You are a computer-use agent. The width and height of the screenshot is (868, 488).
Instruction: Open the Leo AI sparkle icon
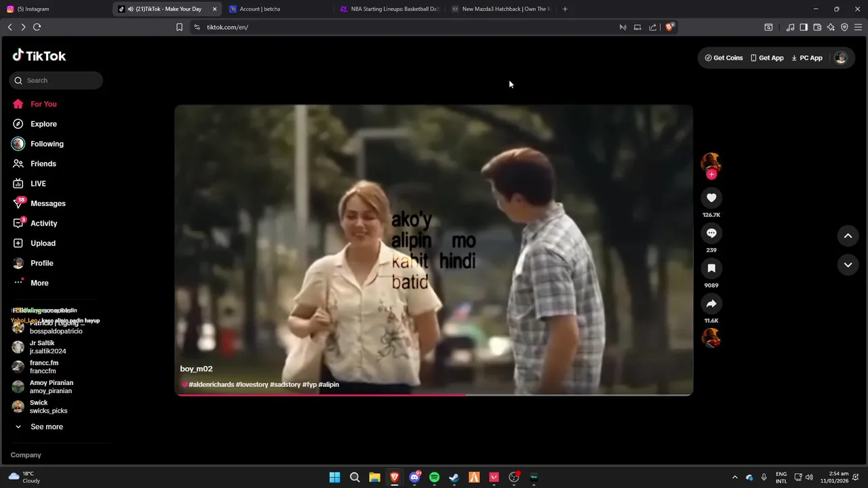pos(831,27)
